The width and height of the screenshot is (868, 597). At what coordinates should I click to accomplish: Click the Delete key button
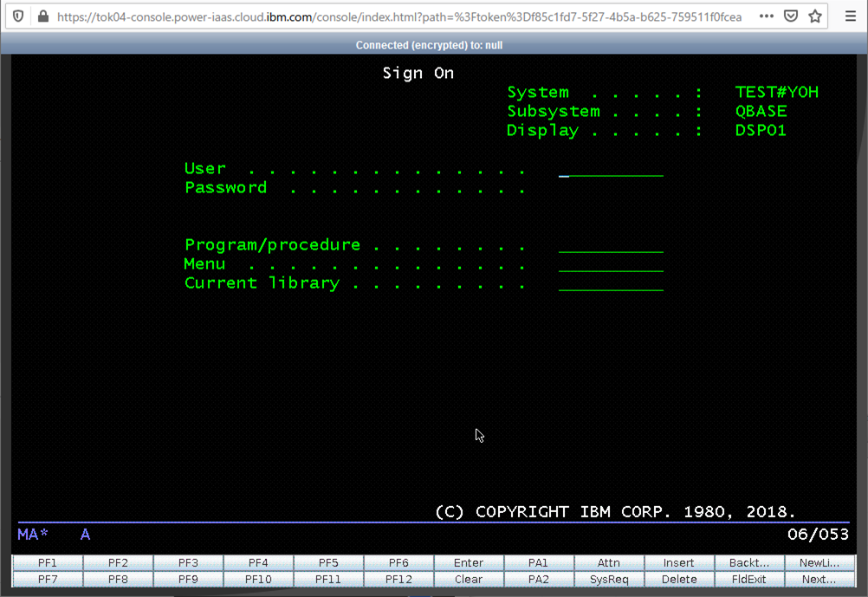coord(679,580)
